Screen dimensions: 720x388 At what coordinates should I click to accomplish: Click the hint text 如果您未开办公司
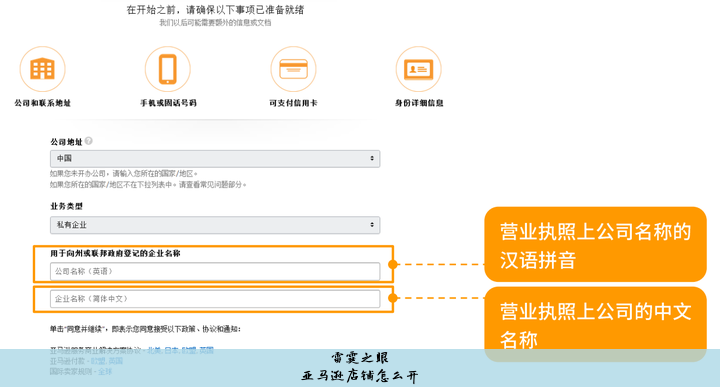pyautogui.click(x=124, y=174)
